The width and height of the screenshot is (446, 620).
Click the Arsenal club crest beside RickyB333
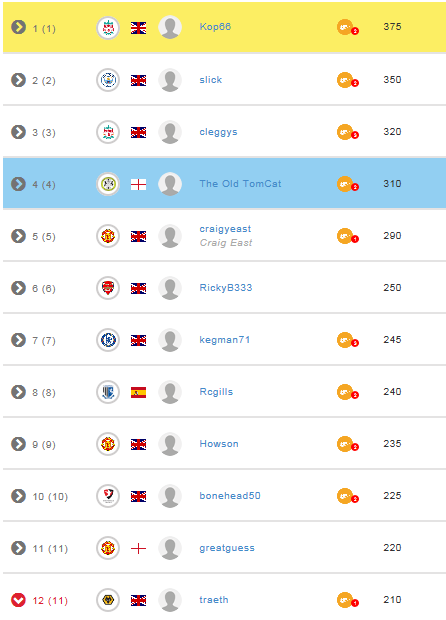[x=108, y=288]
